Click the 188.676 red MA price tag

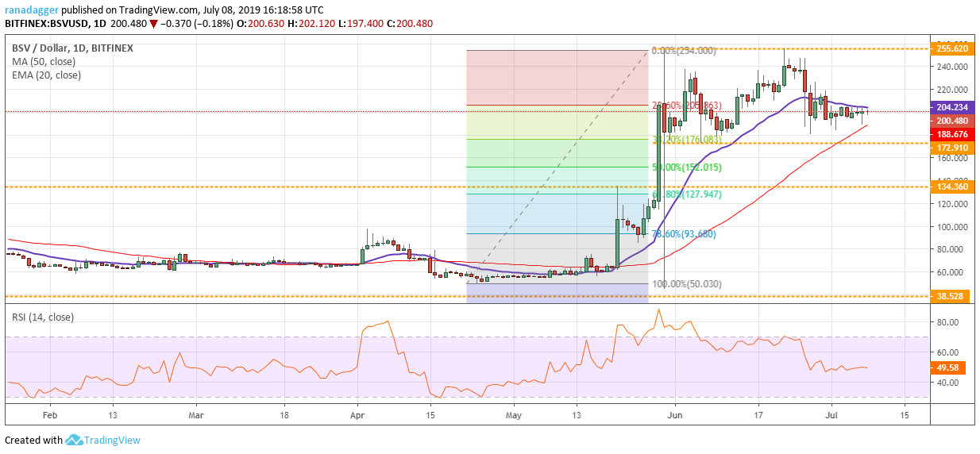953,134
